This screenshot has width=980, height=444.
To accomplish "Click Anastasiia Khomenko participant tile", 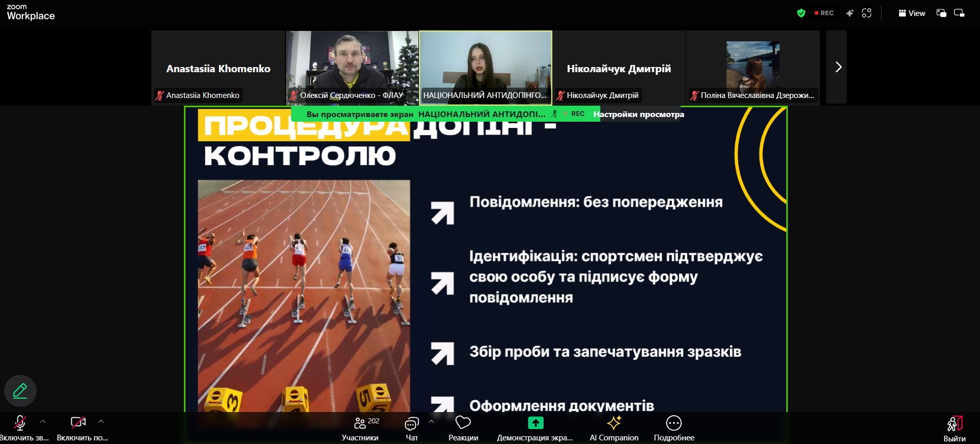I will 218,68.
